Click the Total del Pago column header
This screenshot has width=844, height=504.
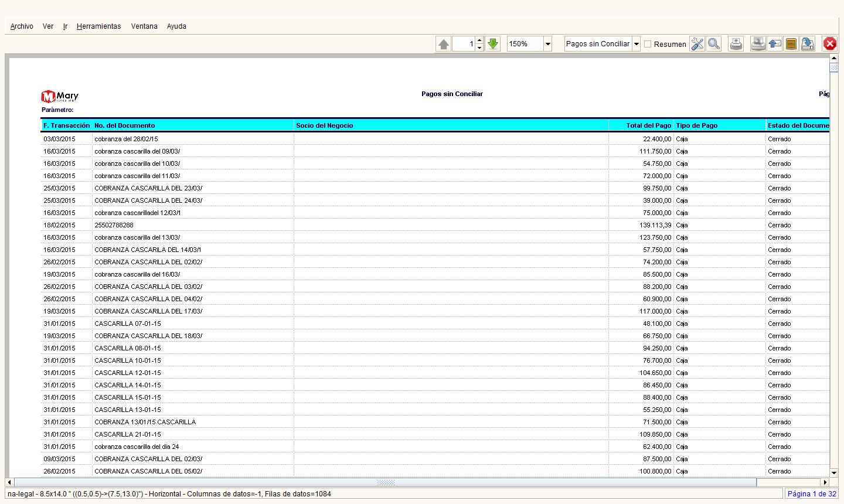[648, 125]
